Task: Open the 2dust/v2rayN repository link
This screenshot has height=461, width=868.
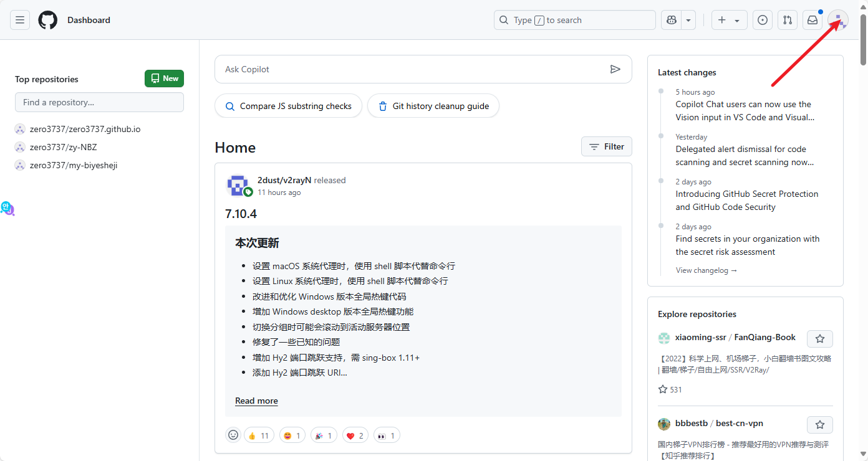Action: click(284, 180)
